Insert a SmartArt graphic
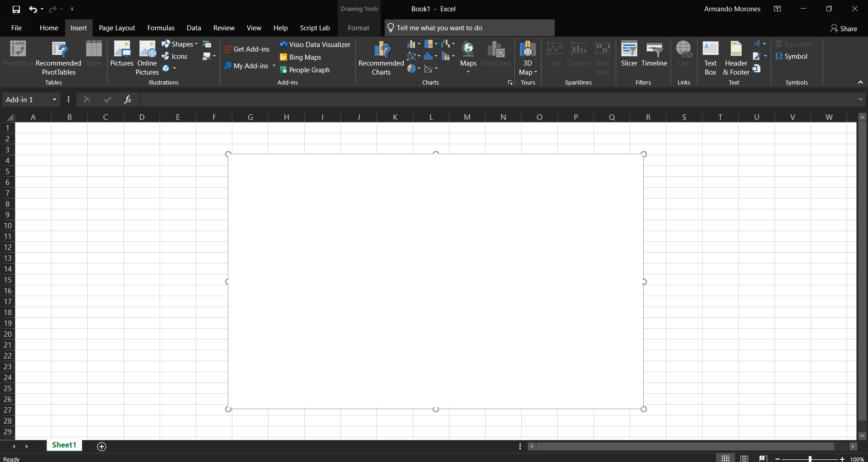Screen dimensions: 868x462 click(x=207, y=44)
